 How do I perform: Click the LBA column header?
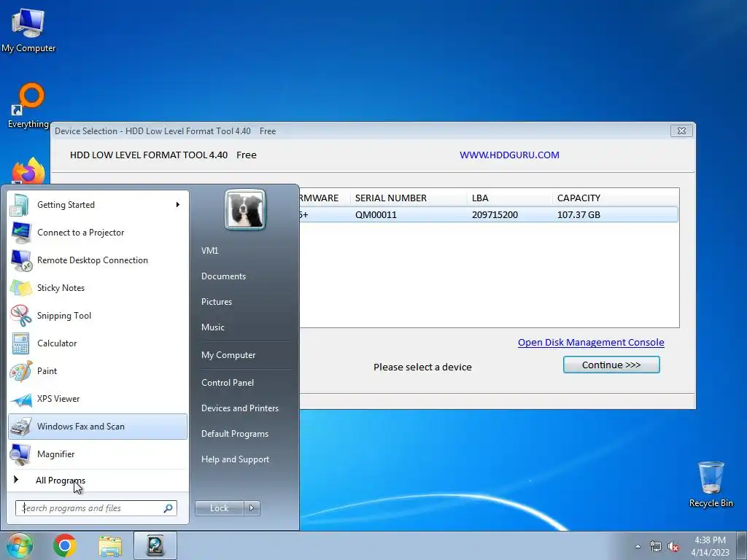click(x=509, y=198)
